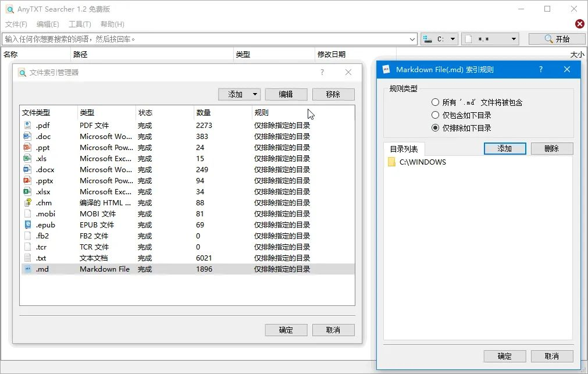Click the Markdown rule dialog title icon

click(386, 69)
